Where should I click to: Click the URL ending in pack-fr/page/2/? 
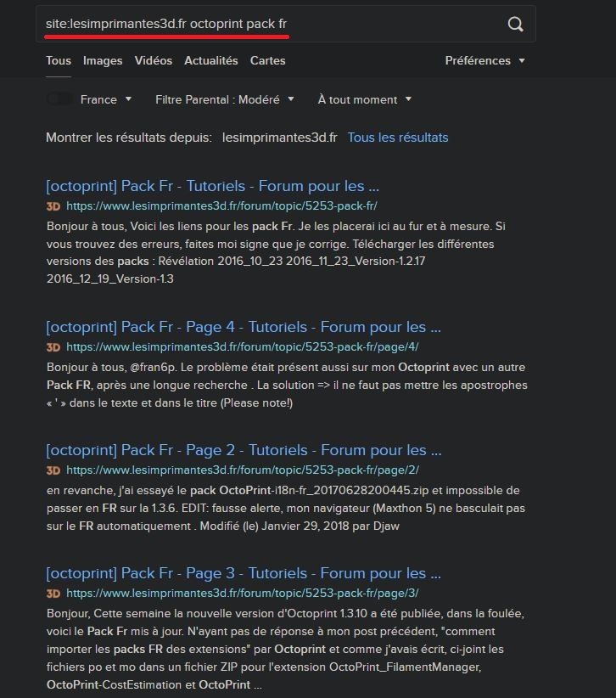coord(243,470)
